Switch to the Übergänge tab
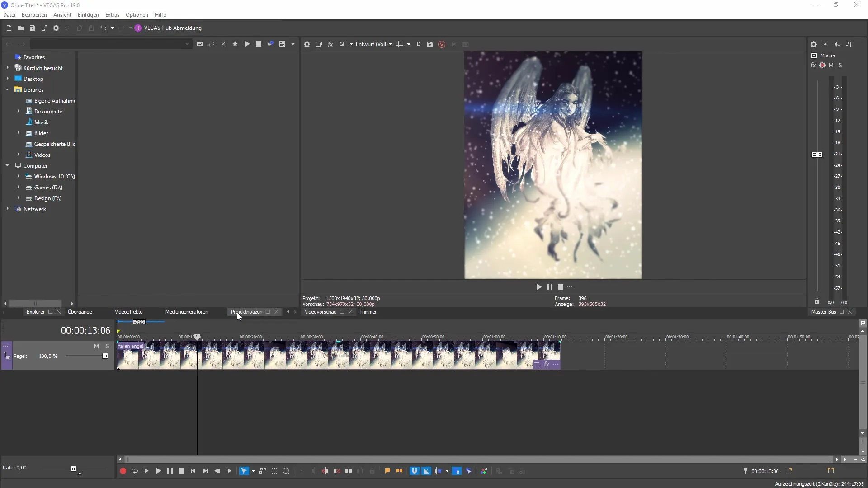The image size is (868, 488). click(80, 312)
